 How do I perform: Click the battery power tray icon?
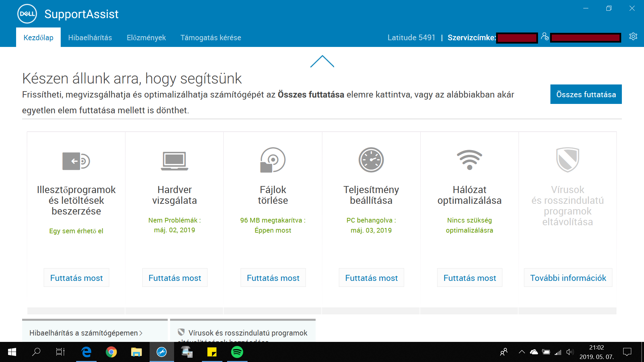pos(546,352)
